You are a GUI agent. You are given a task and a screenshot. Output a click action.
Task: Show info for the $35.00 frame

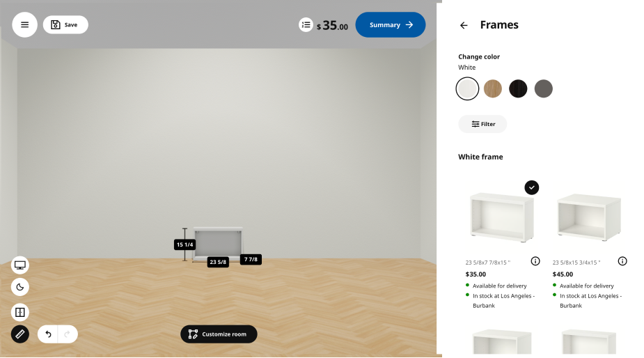tap(535, 261)
